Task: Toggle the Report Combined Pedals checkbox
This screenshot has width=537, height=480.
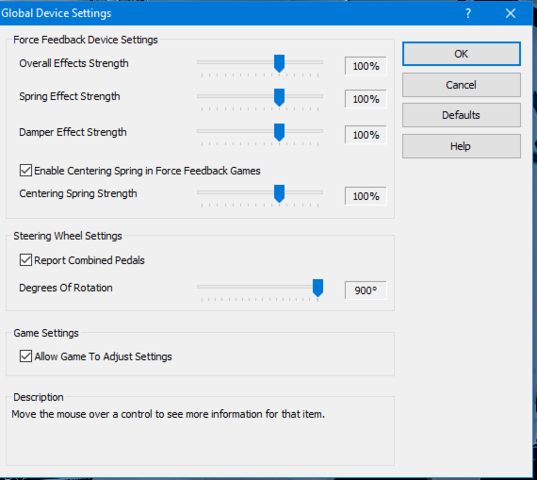Action: click(26, 260)
